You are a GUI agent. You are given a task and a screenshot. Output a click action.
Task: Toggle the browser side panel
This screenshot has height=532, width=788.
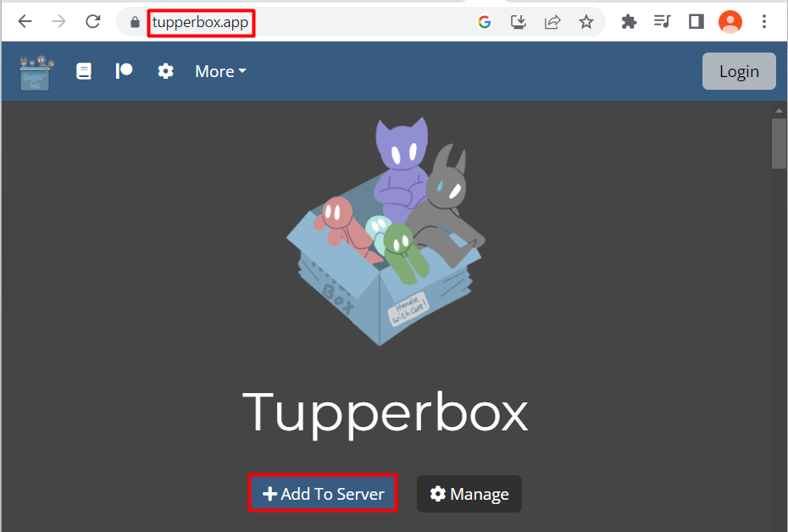coord(696,21)
